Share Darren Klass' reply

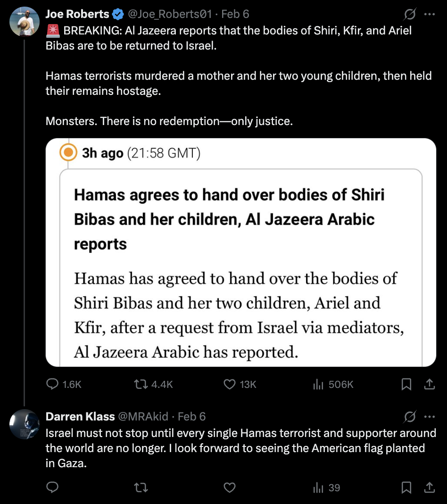[x=429, y=487]
